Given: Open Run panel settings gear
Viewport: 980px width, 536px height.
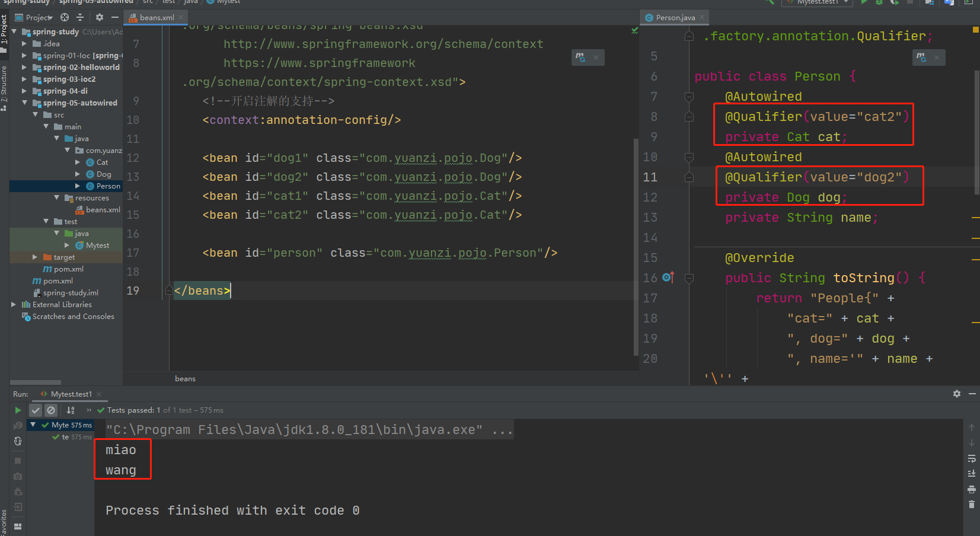Looking at the screenshot, I should coord(957,394).
